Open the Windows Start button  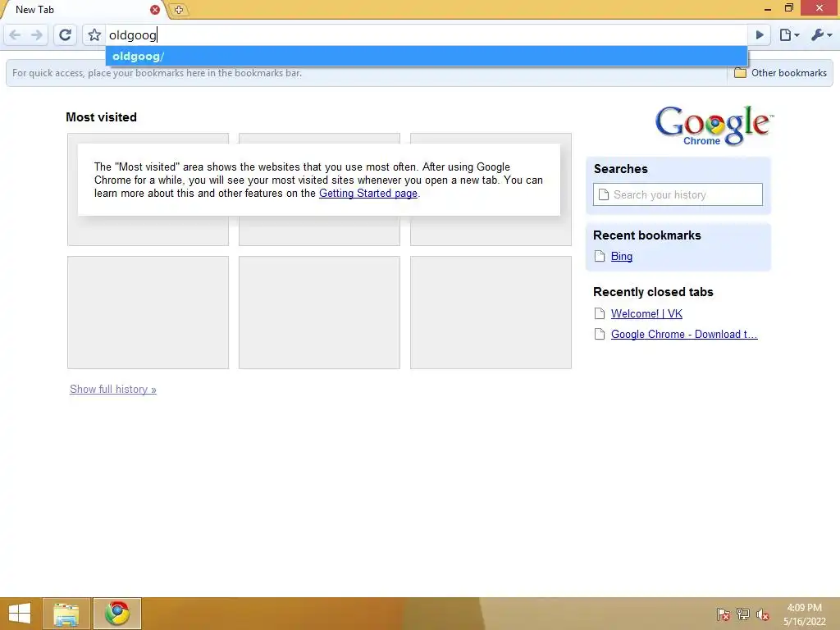click(20, 614)
